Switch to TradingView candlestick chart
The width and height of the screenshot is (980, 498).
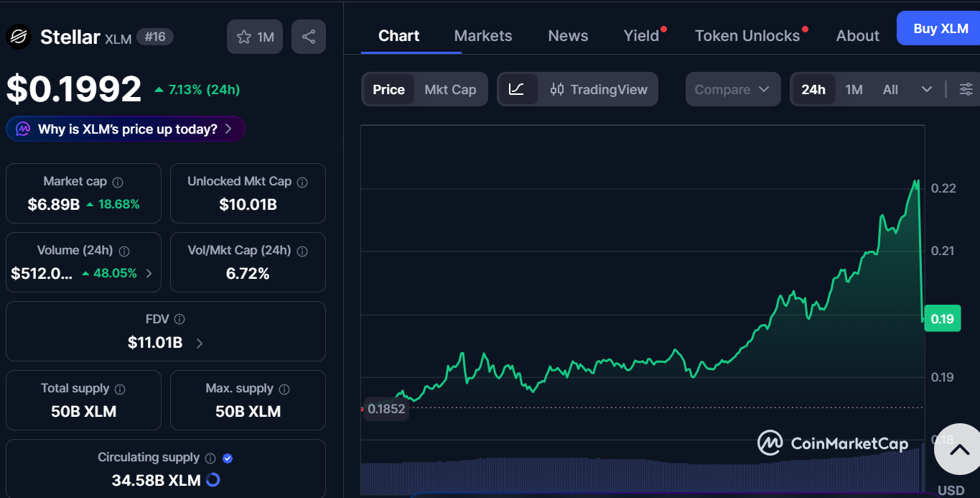click(x=599, y=89)
